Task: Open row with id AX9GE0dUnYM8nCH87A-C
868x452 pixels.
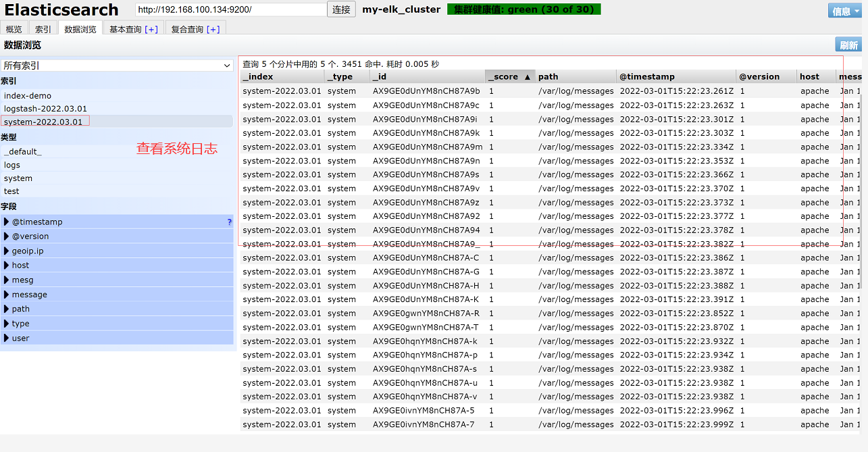Action: tap(426, 258)
